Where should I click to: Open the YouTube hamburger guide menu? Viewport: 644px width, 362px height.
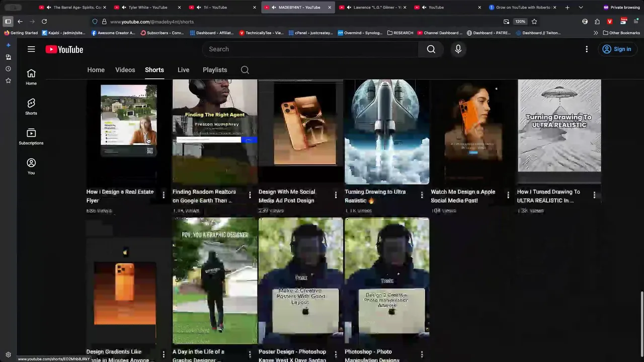31,49
